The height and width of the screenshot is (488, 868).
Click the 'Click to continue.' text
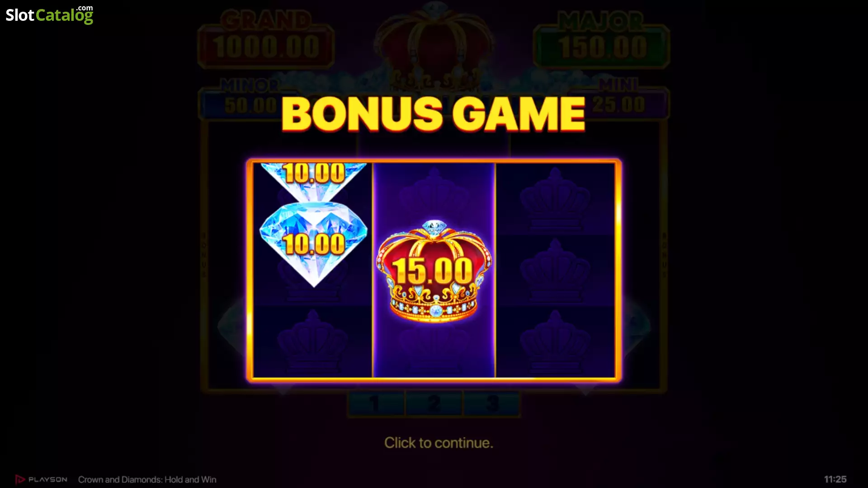[439, 443]
